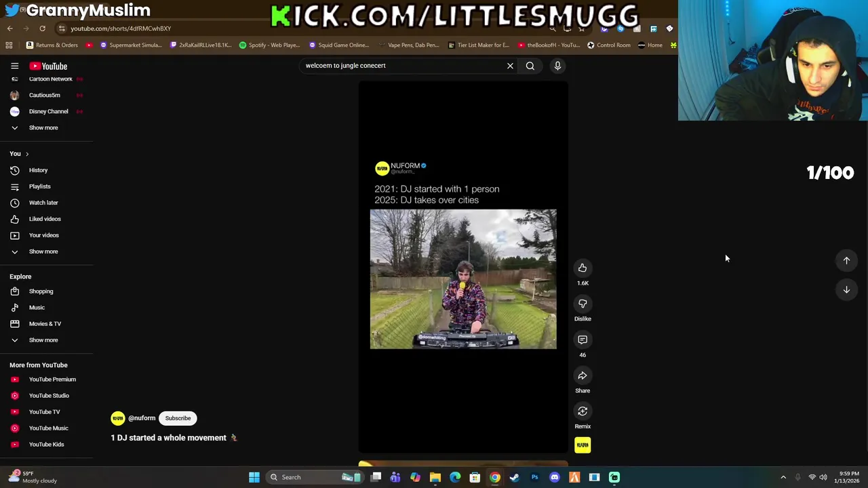Open the @nuform channel link
Viewport: 868px width, 488px height.
click(x=142, y=418)
